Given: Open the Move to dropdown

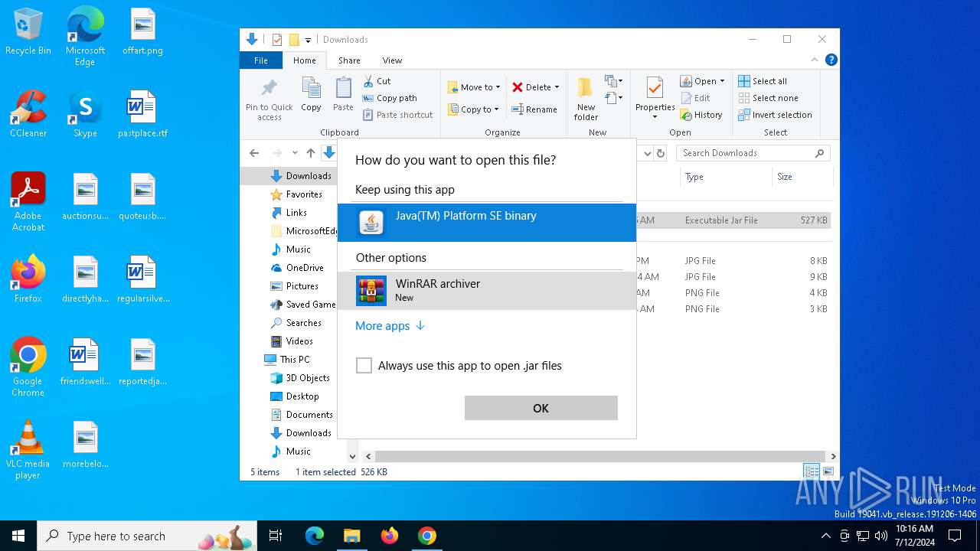Looking at the screenshot, I should (474, 87).
